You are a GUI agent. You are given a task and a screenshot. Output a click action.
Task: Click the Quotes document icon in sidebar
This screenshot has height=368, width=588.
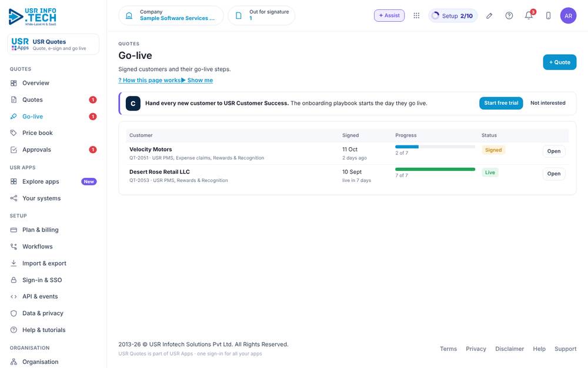[x=14, y=100]
